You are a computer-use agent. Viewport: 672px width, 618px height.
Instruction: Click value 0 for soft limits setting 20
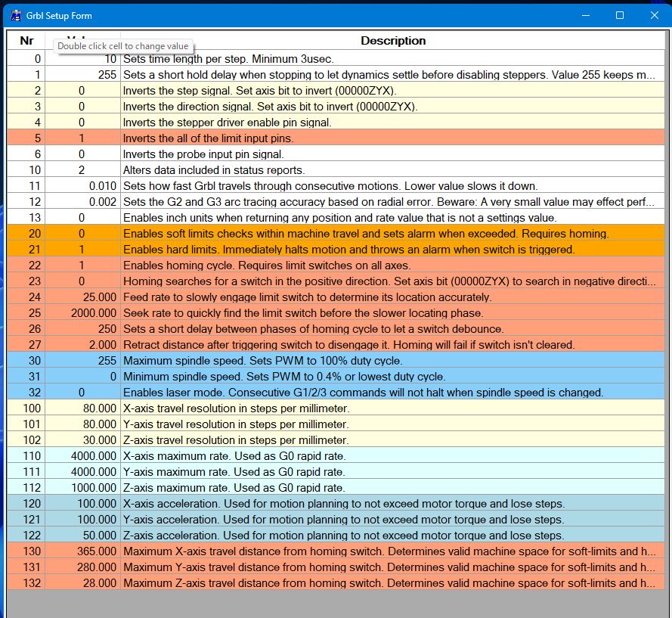pyautogui.click(x=82, y=233)
